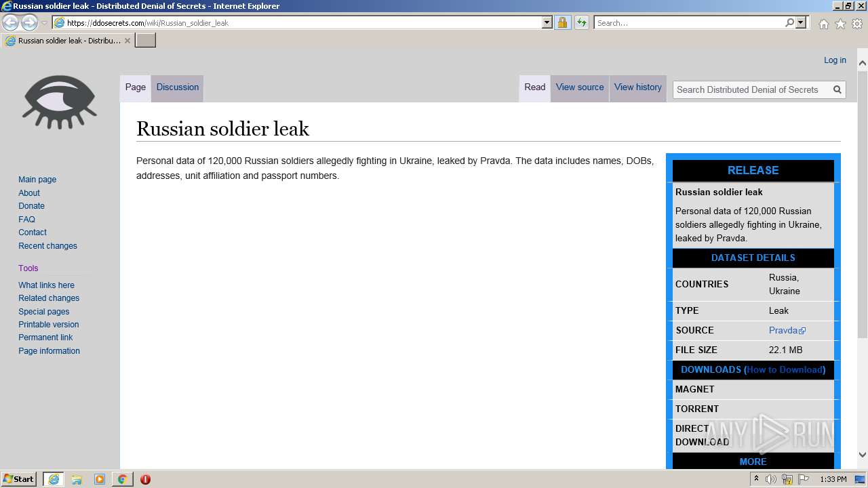Open a new blank tab
The width and height of the screenshot is (868, 488).
click(x=146, y=41)
